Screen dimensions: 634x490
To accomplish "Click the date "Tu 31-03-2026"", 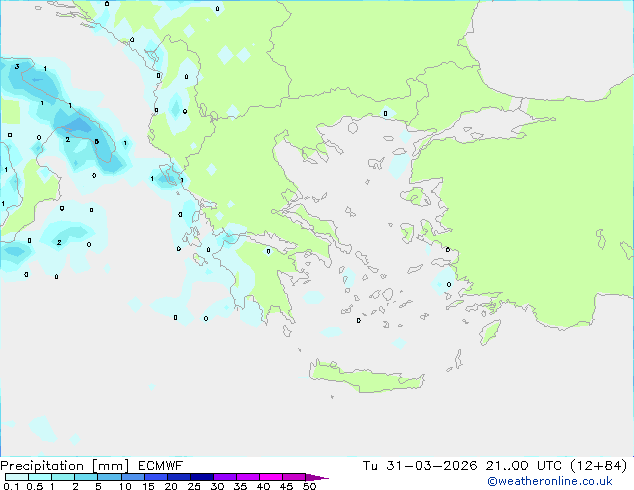I will coord(420,466).
